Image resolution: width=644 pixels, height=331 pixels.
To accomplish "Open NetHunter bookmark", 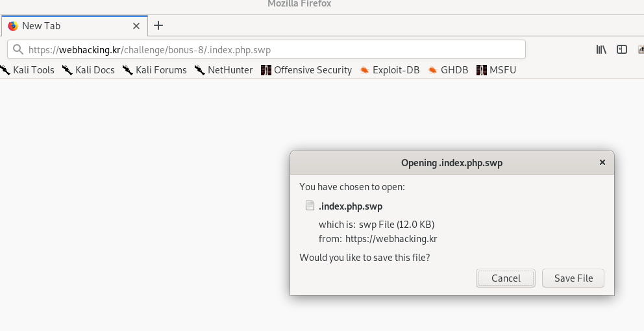I will (223, 70).
